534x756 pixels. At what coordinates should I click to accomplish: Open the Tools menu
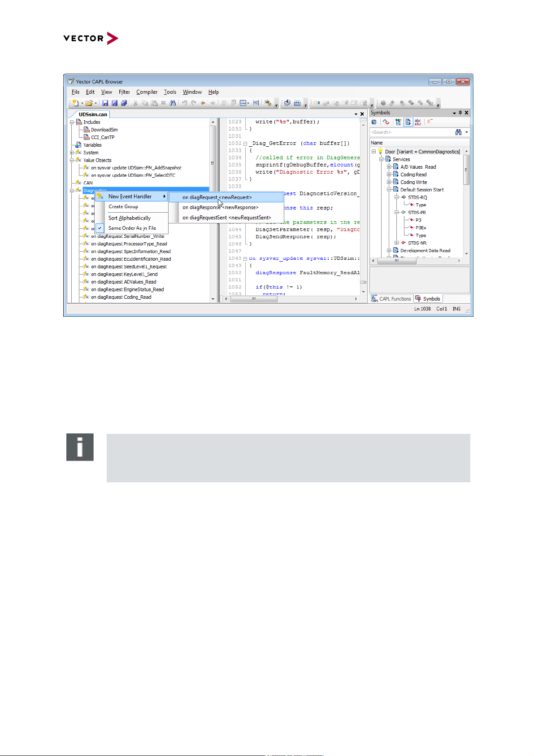point(170,92)
